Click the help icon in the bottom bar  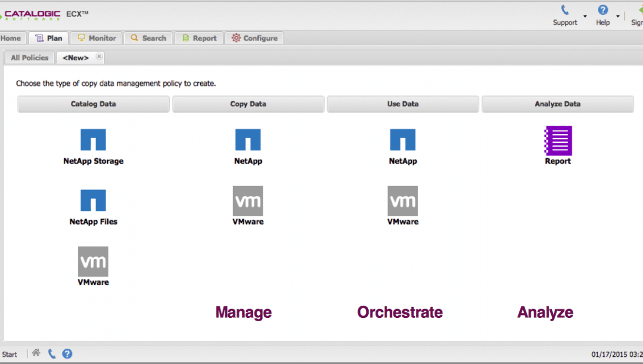[67, 354]
